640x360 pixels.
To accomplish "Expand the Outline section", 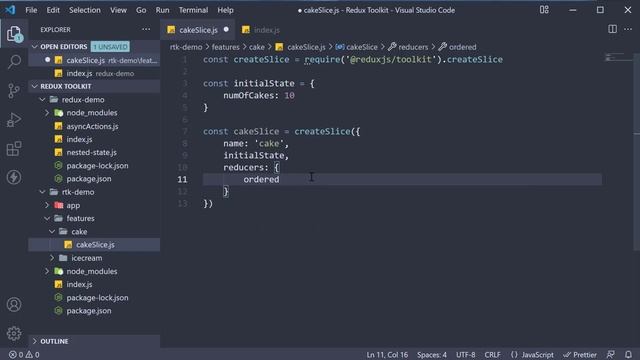I will [35, 341].
